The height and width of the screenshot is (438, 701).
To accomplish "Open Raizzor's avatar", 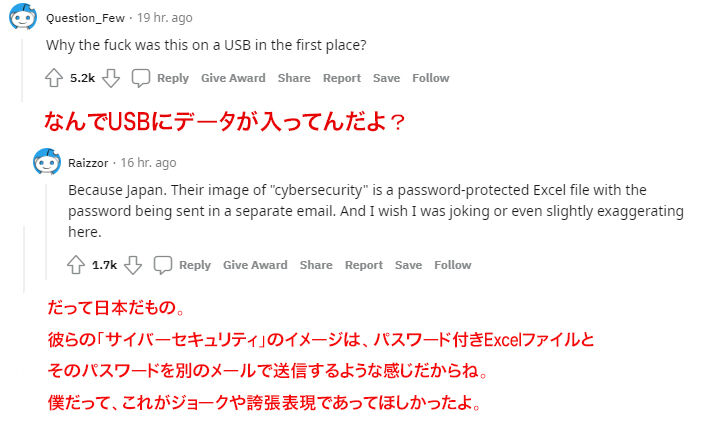I will (x=46, y=162).
